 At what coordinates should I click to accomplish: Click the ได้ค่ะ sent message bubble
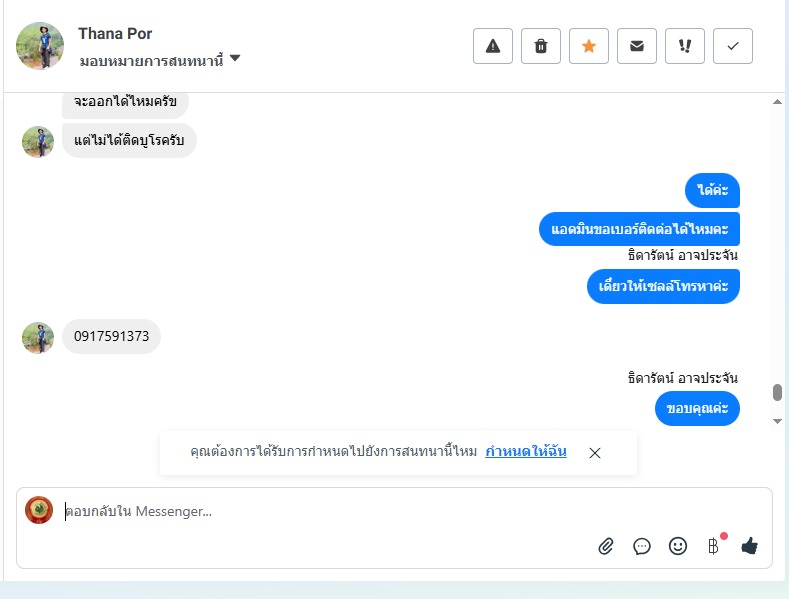click(x=713, y=190)
